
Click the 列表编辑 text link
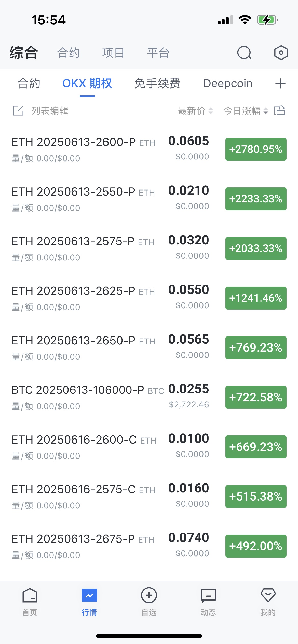[x=50, y=111]
